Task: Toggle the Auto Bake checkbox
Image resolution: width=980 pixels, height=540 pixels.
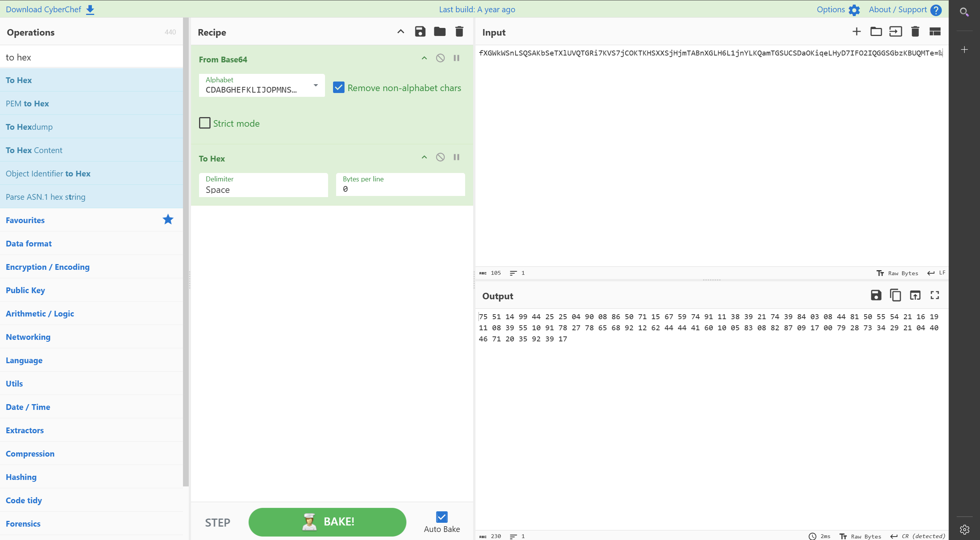Action: [441, 517]
